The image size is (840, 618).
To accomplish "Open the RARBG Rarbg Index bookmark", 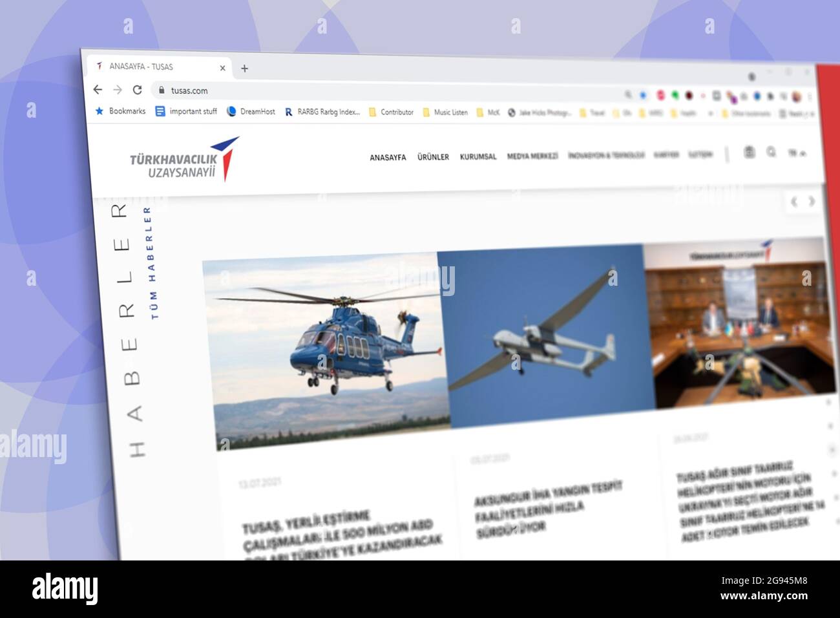I will (322, 112).
